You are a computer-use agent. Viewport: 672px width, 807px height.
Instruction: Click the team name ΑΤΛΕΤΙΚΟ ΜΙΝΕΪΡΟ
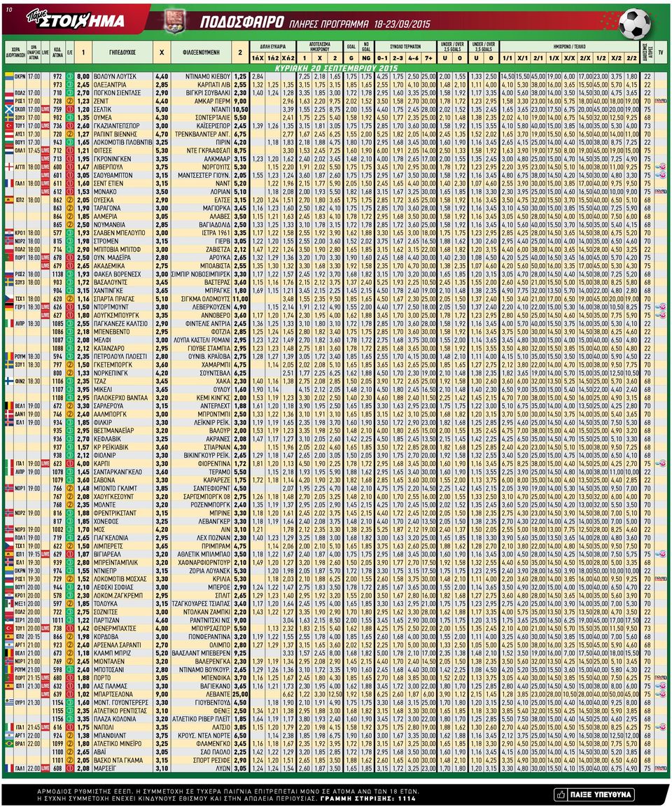[118, 744]
